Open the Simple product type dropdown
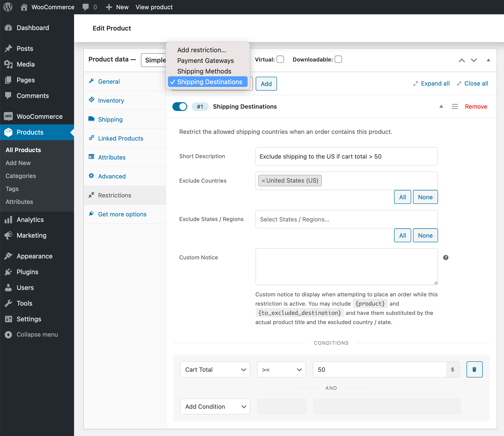Screen dimensions: 504x436 coord(154,60)
